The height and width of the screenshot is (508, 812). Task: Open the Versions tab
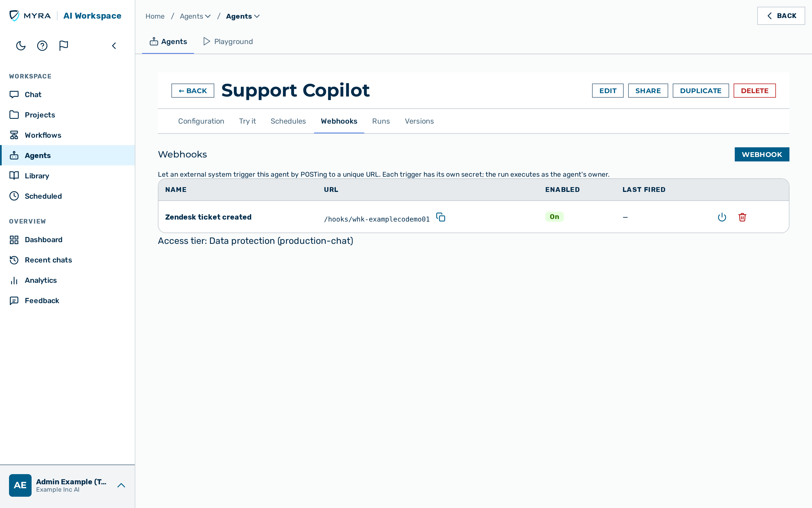tap(419, 121)
